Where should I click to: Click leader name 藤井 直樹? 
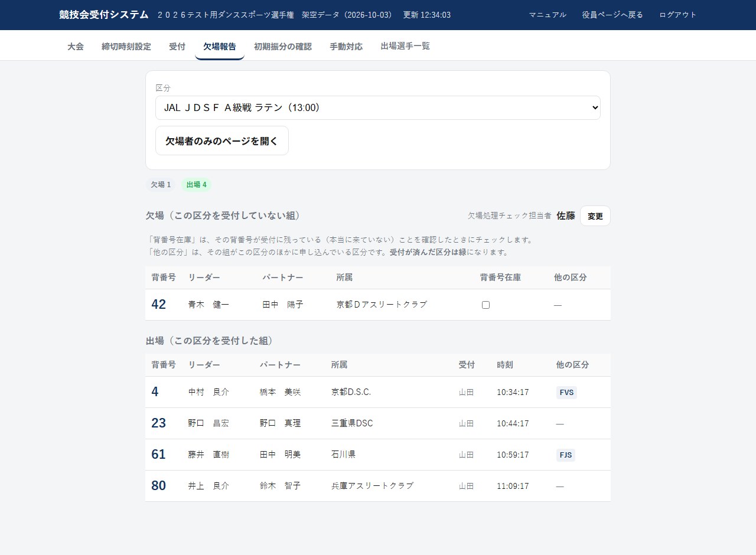click(208, 455)
